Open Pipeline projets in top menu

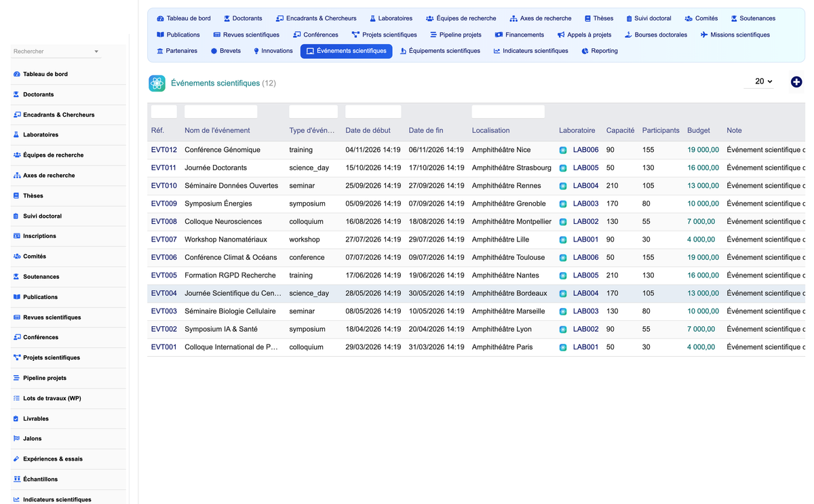pyautogui.click(x=455, y=35)
